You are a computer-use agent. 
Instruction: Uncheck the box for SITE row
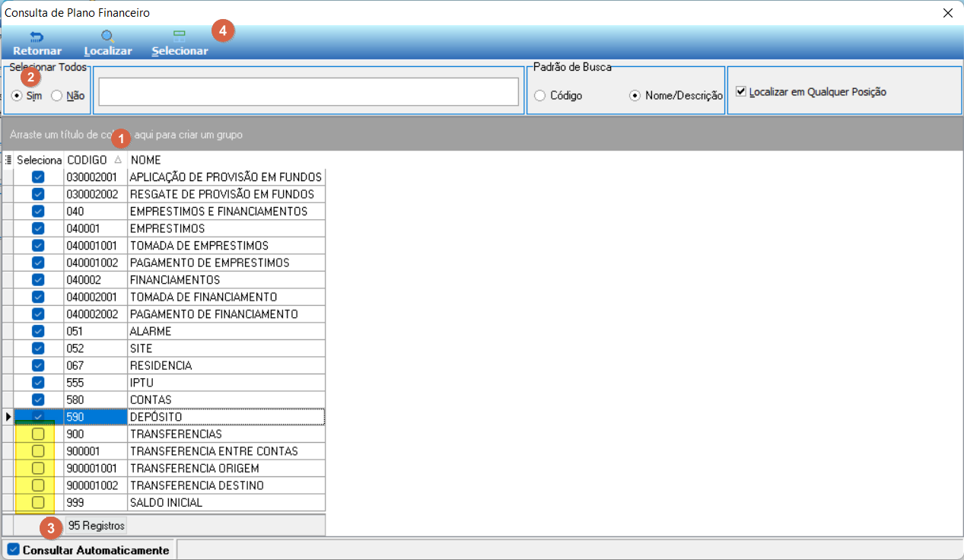(x=38, y=348)
